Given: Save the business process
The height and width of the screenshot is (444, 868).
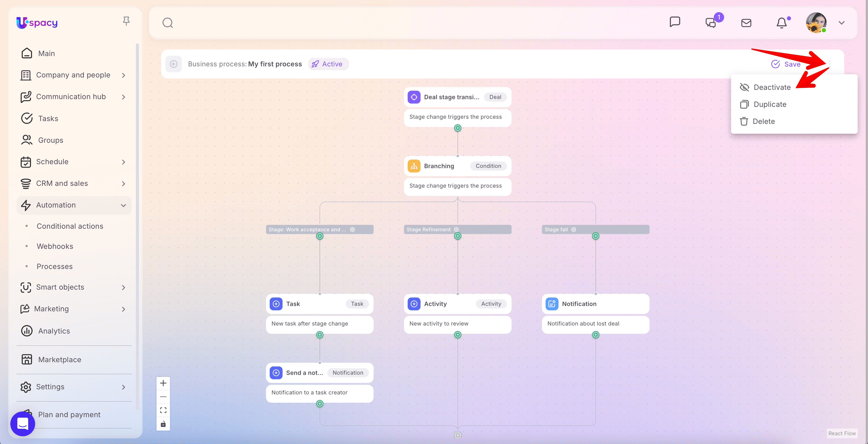Looking at the screenshot, I should (786, 64).
